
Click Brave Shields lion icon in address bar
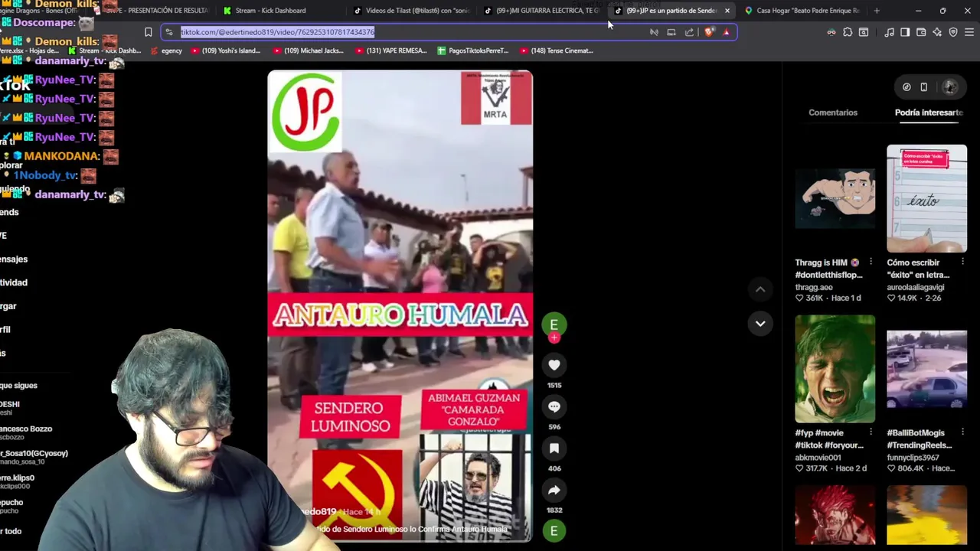pos(709,32)
